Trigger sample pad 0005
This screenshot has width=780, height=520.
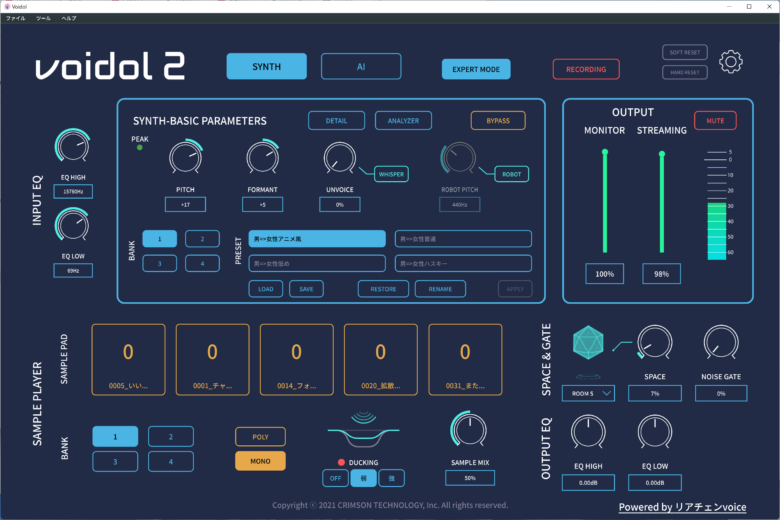(128, 360)
